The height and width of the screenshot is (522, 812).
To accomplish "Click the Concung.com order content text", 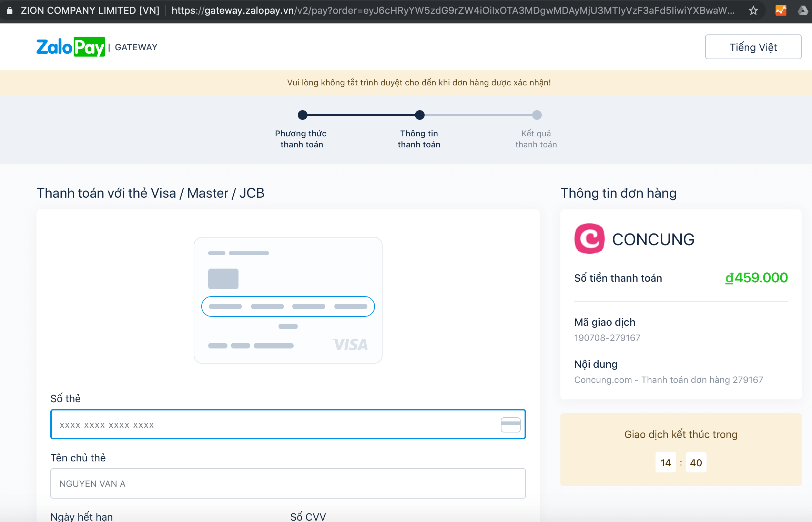I will pos(669,380).
